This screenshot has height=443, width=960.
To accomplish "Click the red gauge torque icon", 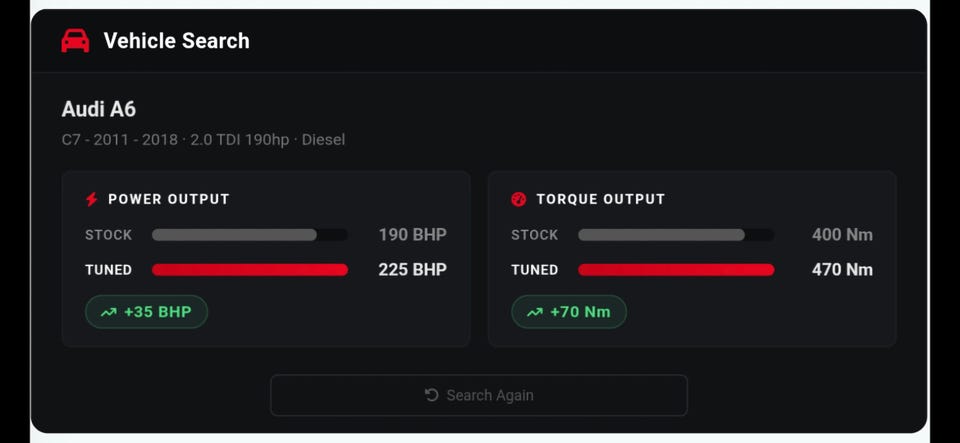I will click(519, 199).
